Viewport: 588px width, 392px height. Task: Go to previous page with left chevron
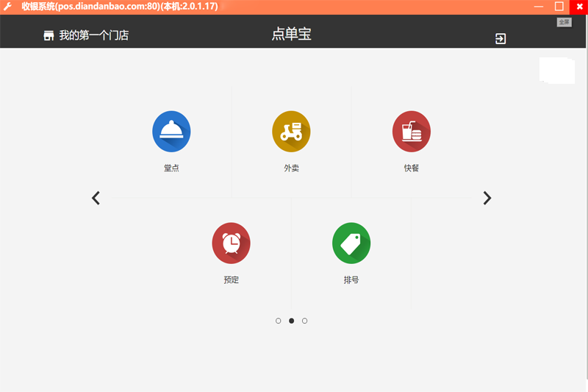point(96,198)
